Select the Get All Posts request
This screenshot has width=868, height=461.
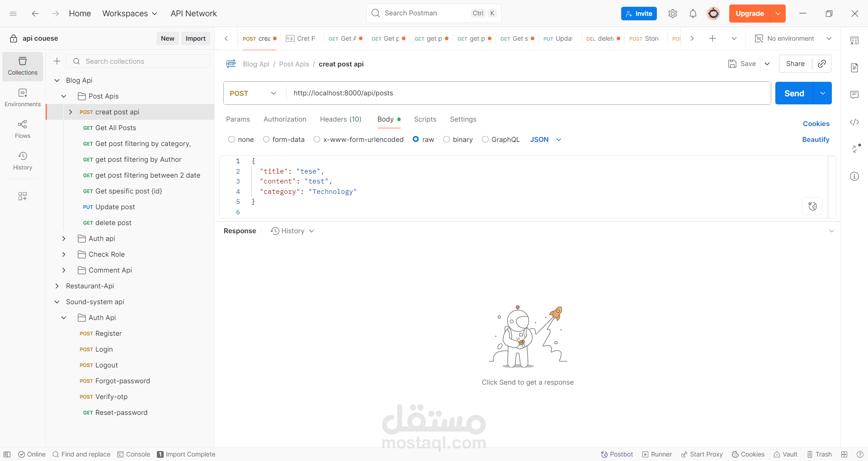point(116,128)
